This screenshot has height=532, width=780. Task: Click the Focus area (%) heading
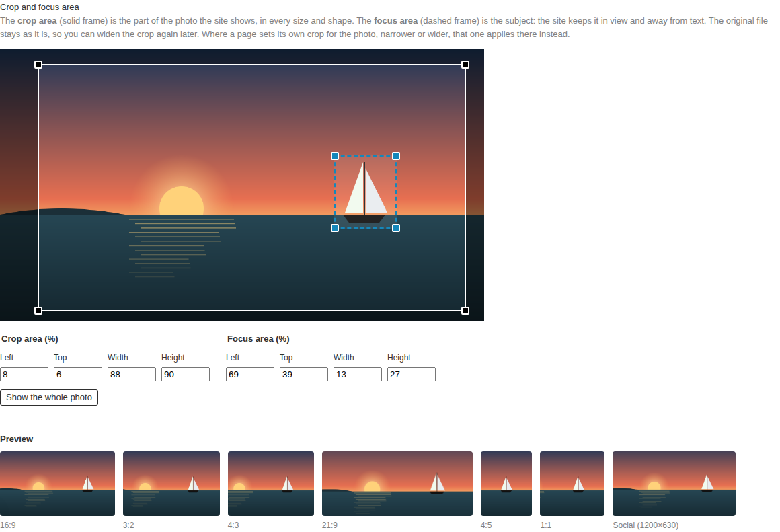click(258, 339)
